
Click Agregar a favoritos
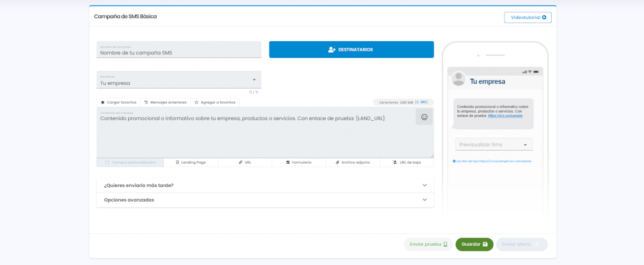click(x=215, y=102)
